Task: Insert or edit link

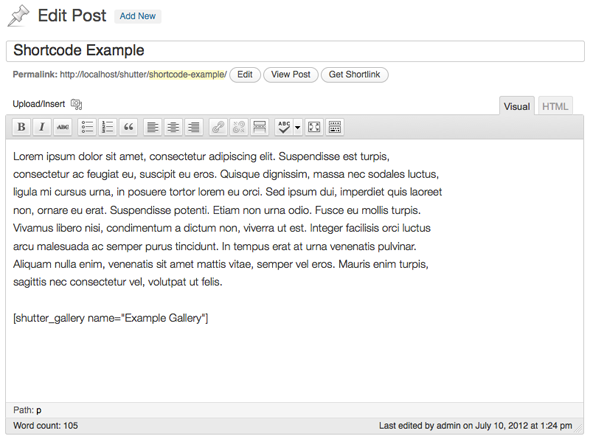Action: point(218,127)
